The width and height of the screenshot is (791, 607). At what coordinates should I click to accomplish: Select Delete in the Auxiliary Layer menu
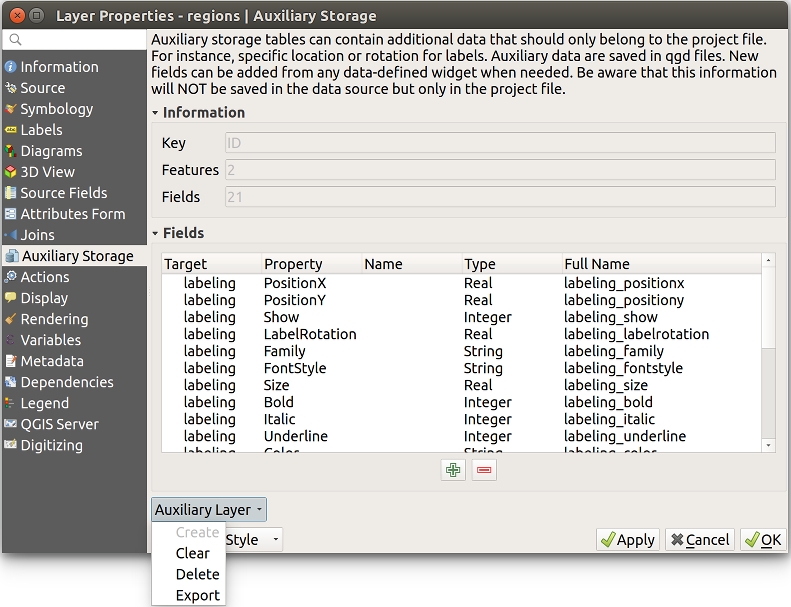click(x=197, y=574)
